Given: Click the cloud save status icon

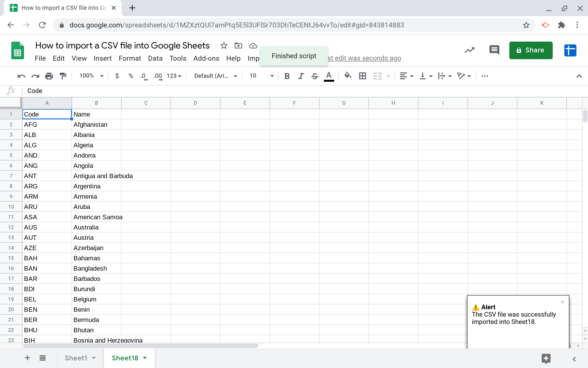Looking at the screenshot, I should [253, 46].
